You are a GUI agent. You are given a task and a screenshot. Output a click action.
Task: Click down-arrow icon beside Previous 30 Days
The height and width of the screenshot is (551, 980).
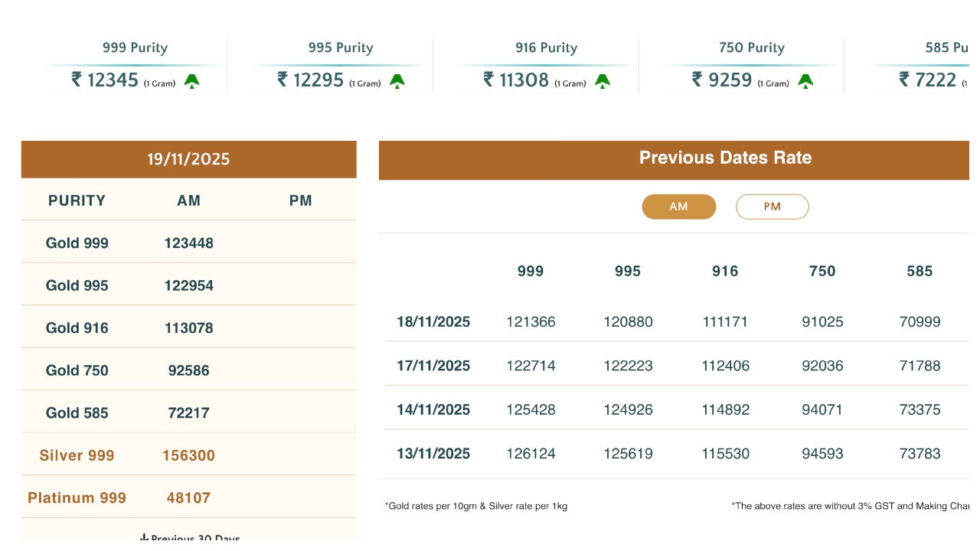pyautogui.click(x=144, y=538)
